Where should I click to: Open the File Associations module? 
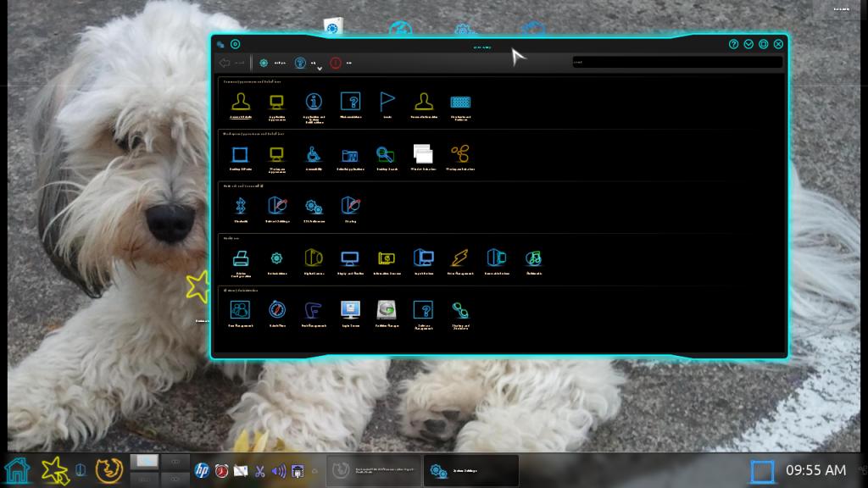coord(350,103)
